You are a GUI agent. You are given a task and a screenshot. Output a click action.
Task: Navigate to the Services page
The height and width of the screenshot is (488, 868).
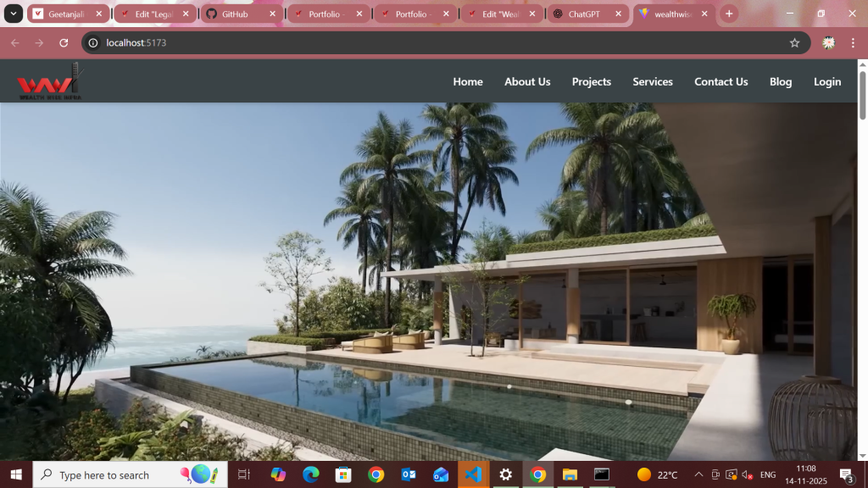coord(652,82)
